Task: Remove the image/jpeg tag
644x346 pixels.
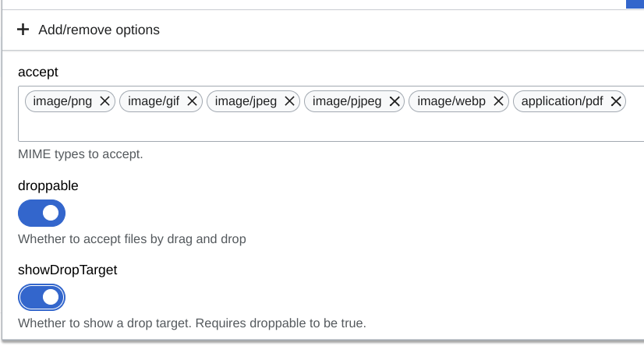Action: point(289,101)
